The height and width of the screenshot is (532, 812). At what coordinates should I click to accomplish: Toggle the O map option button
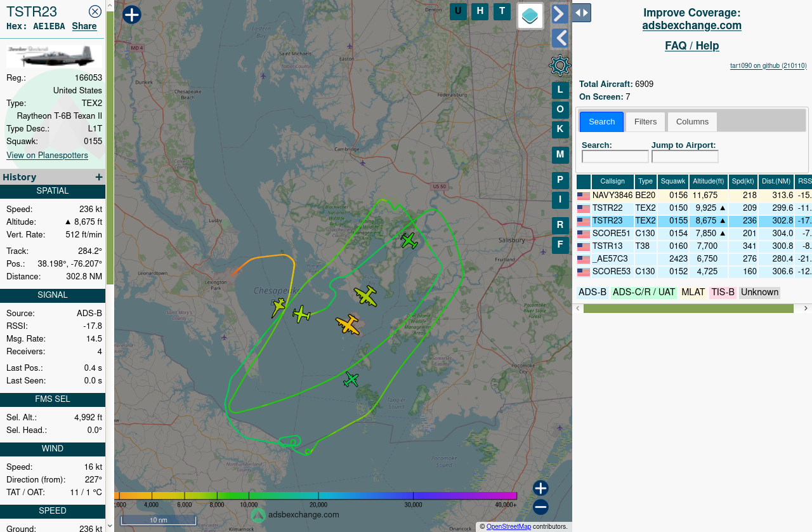click(x=560, y=110)
